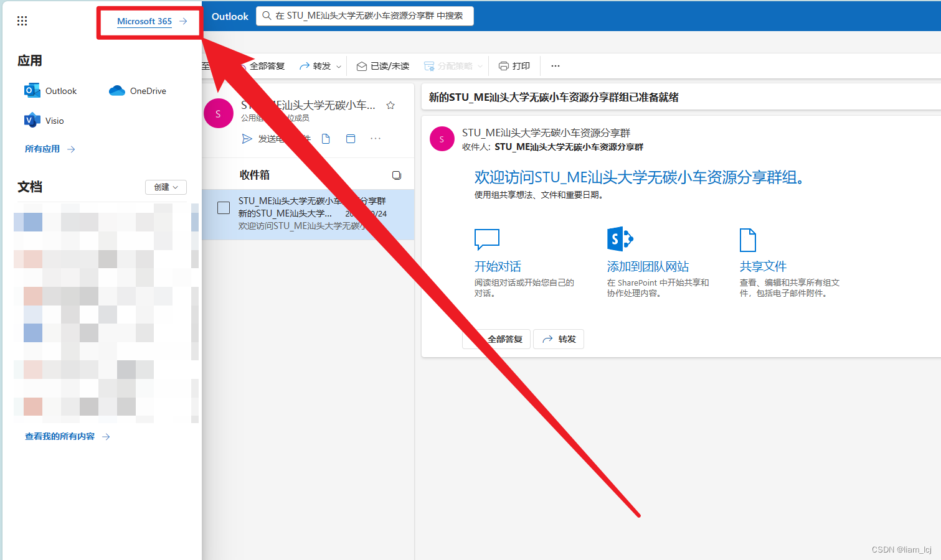This screenshot has height=560, width=941.
Task: Open Outlook from the apps list
Action: pos(50,91)
